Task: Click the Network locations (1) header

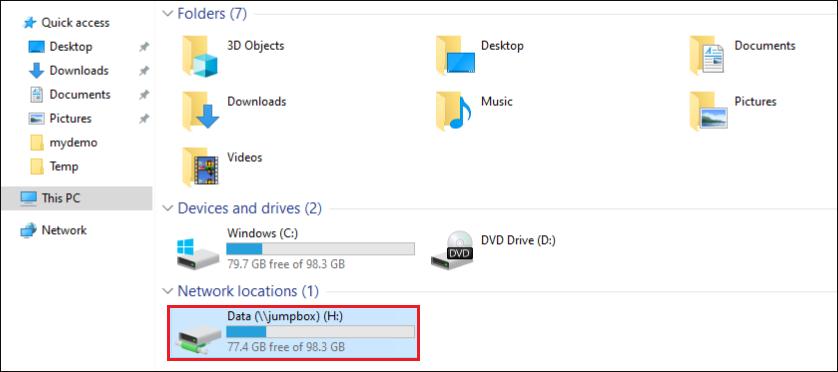Action: click(248, 291)
